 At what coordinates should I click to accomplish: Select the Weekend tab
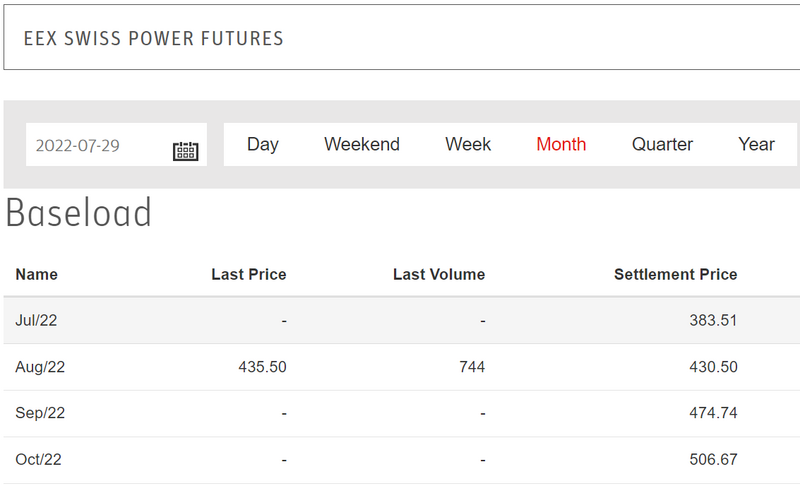pyautogui.click(x=361, y=145)
